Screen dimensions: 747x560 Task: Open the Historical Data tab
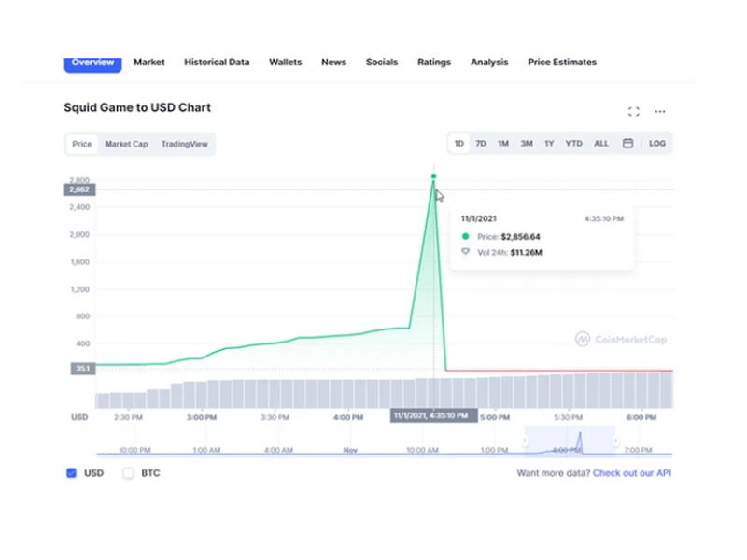click(x=217, y=63)
